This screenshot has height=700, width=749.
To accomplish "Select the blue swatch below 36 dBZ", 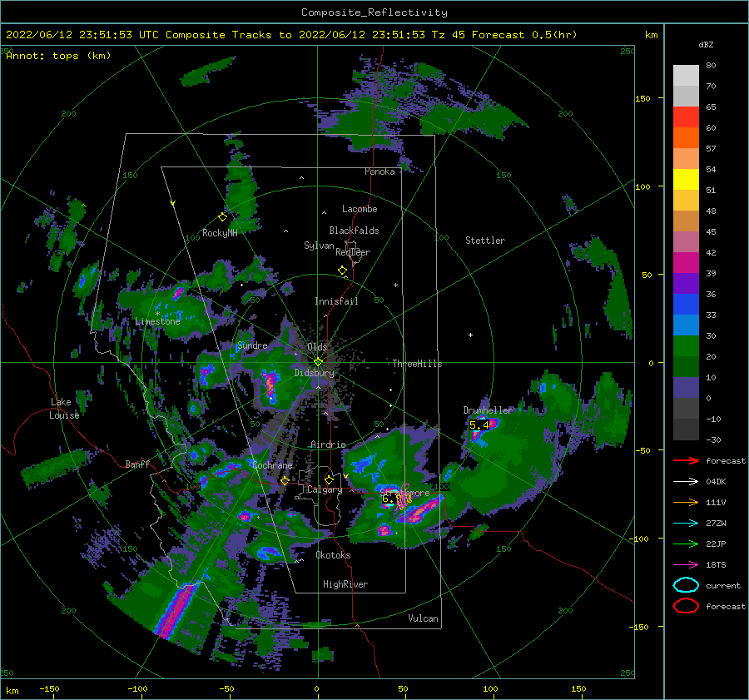I will pos(686,304).
